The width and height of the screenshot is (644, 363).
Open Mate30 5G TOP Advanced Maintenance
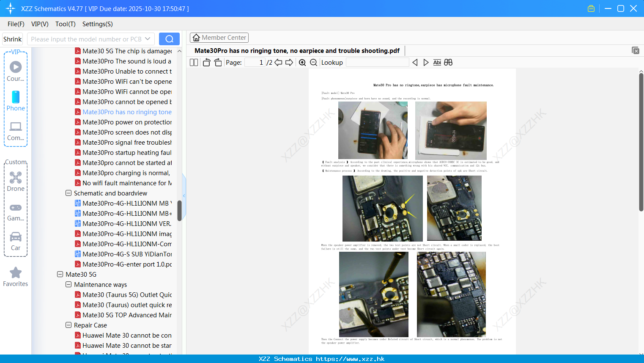pyautogui.click(x=123, y=315)
